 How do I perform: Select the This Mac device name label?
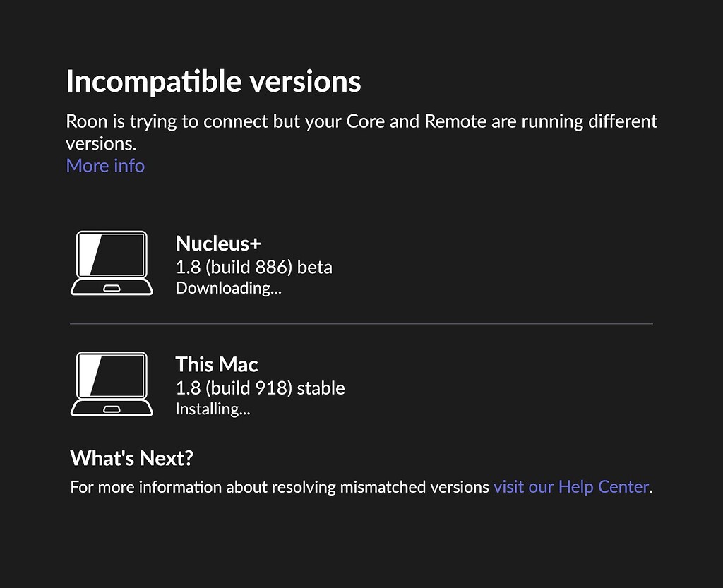(x=216, y=364)
